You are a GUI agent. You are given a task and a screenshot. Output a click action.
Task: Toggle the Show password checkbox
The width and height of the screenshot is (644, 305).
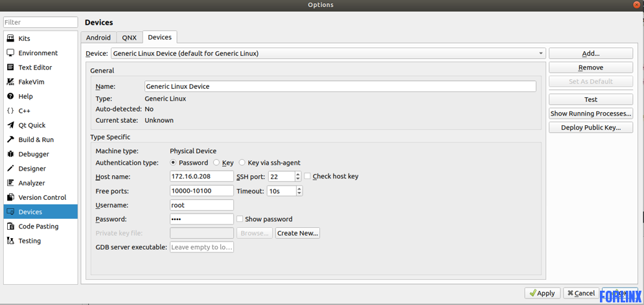240,219
